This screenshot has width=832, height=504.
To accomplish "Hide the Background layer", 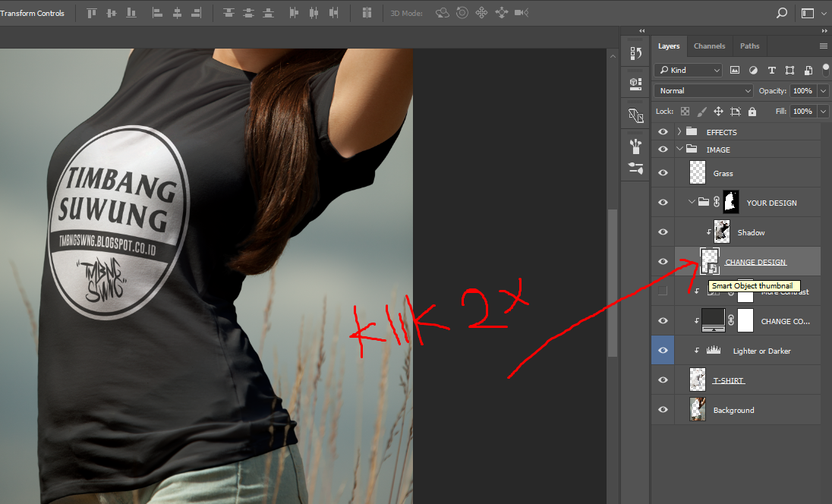I will pyautogui.click(x=663, y=410).
